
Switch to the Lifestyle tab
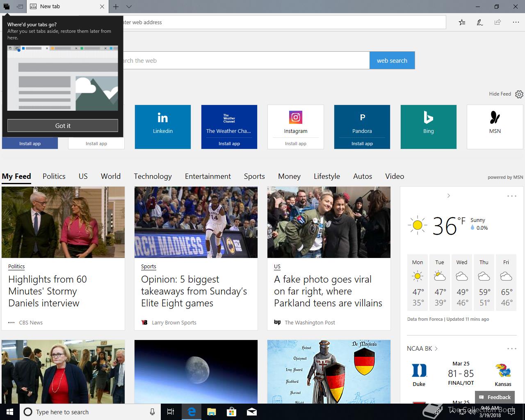327,176
